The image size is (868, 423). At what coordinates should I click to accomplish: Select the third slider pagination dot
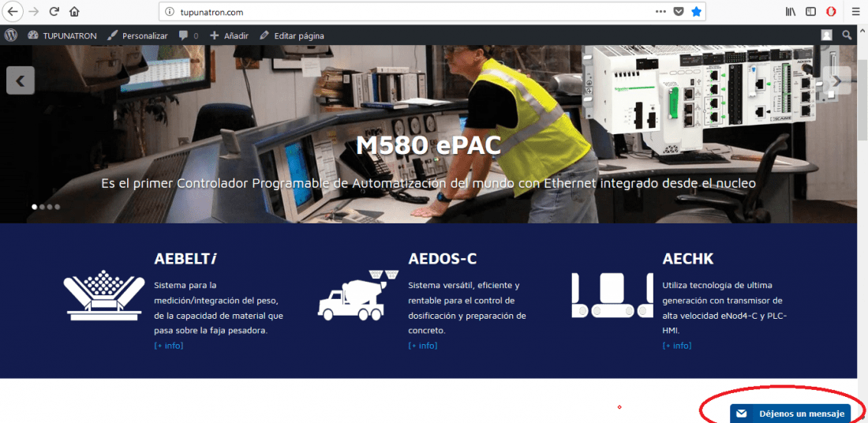pos(50,207)
